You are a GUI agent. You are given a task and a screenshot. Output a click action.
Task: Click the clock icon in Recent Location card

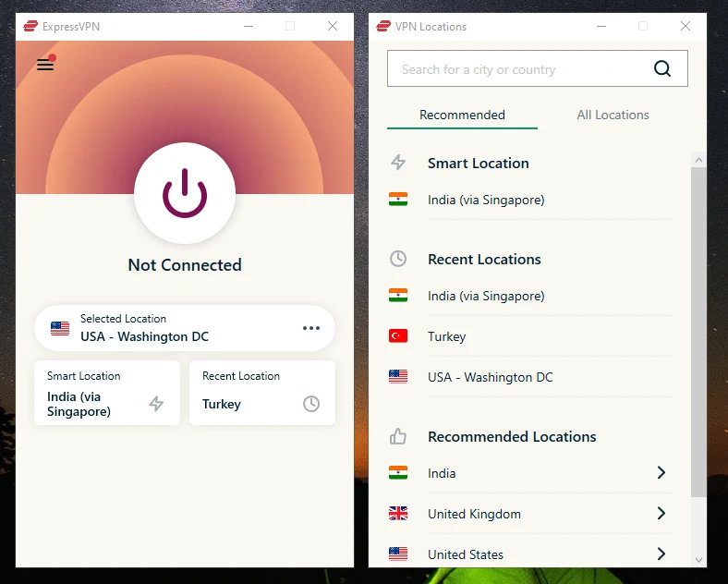311,404
